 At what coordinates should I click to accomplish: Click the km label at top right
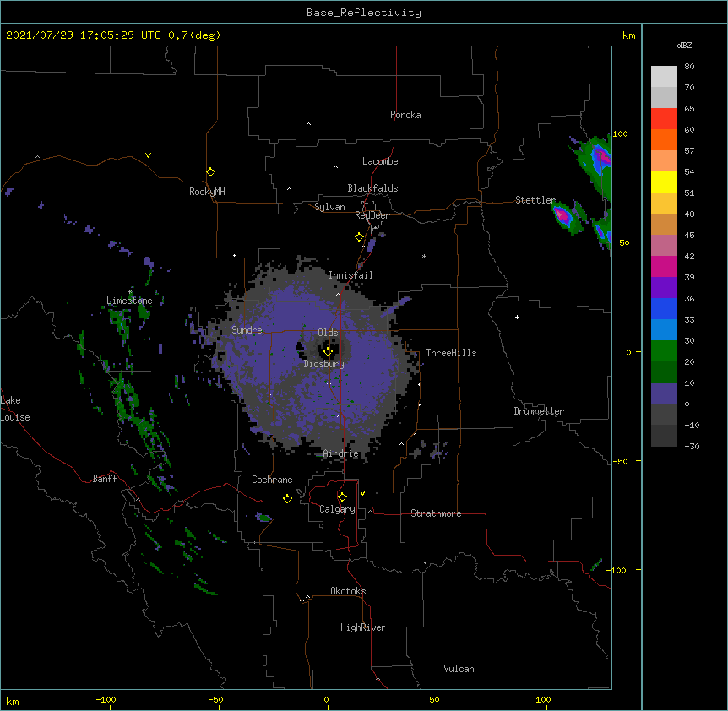tap(628, 35)
